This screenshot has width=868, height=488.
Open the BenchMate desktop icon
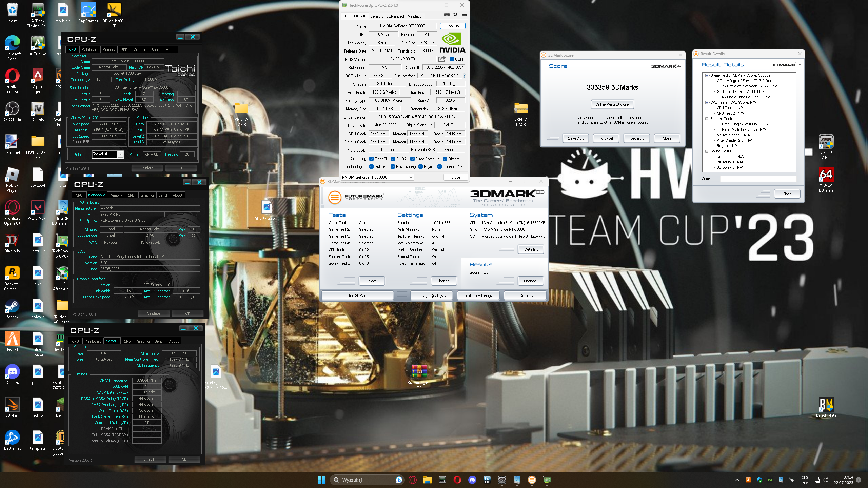[x=826, y=407]
